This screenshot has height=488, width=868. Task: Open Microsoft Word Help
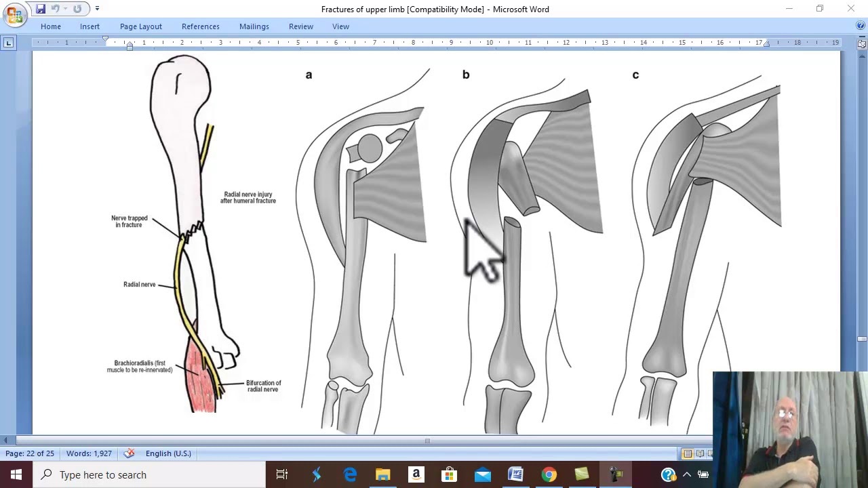coord(860,26)
